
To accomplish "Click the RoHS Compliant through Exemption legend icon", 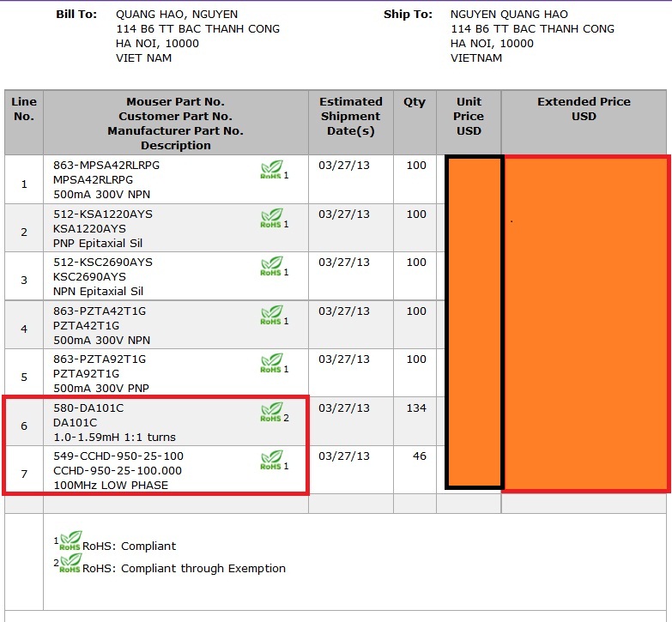I will 70,564.
